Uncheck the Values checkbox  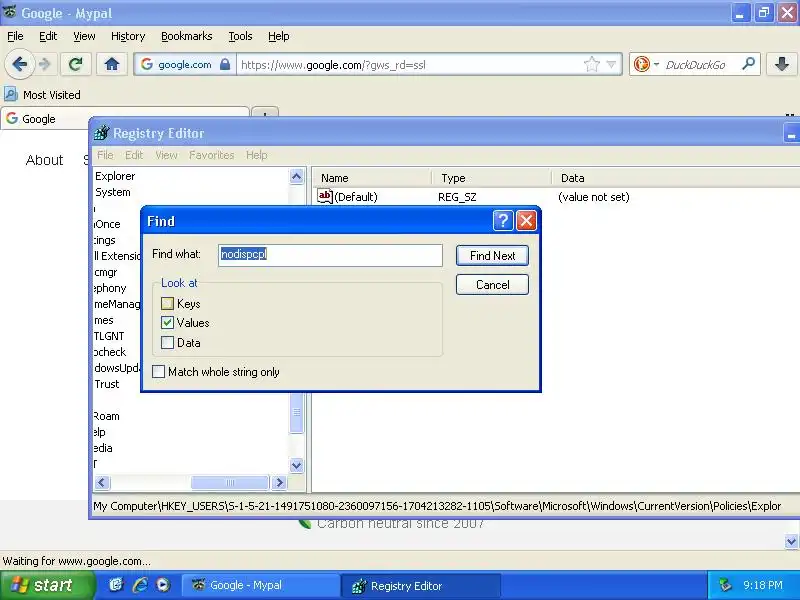click(x=167, y=322)
